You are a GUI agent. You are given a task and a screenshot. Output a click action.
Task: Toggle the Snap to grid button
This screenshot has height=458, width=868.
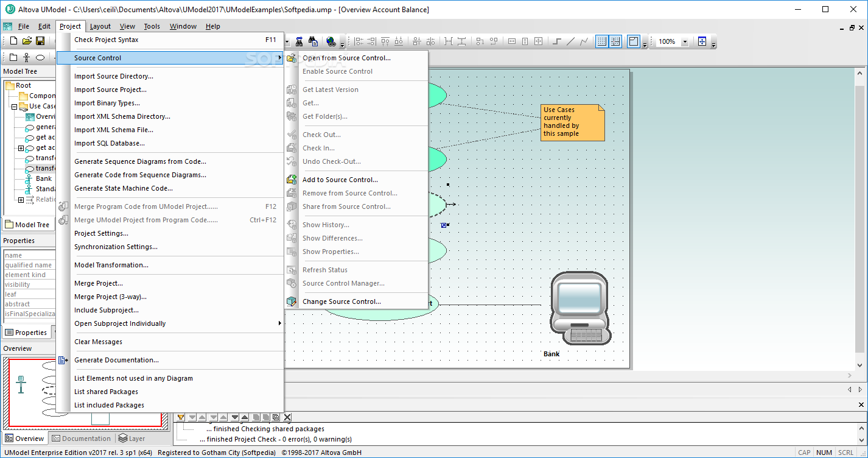click(x=615, y=41)
